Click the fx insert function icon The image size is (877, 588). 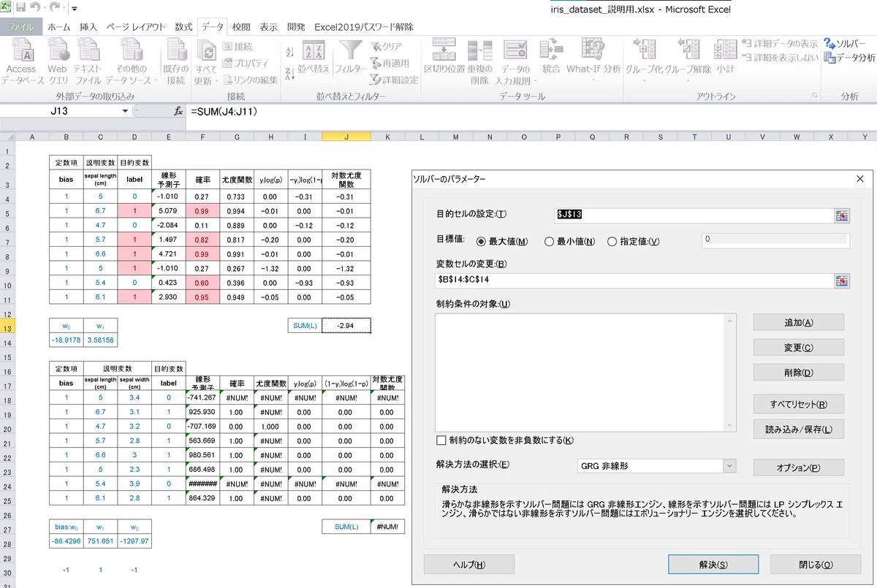pyautogui.click(x=178, y=112)
